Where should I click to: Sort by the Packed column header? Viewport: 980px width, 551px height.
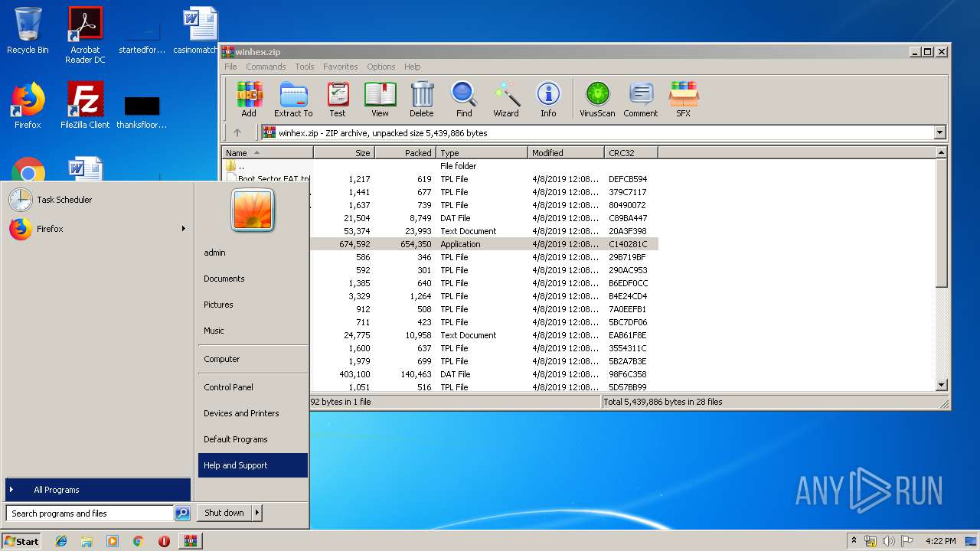[x=405, y=153]
